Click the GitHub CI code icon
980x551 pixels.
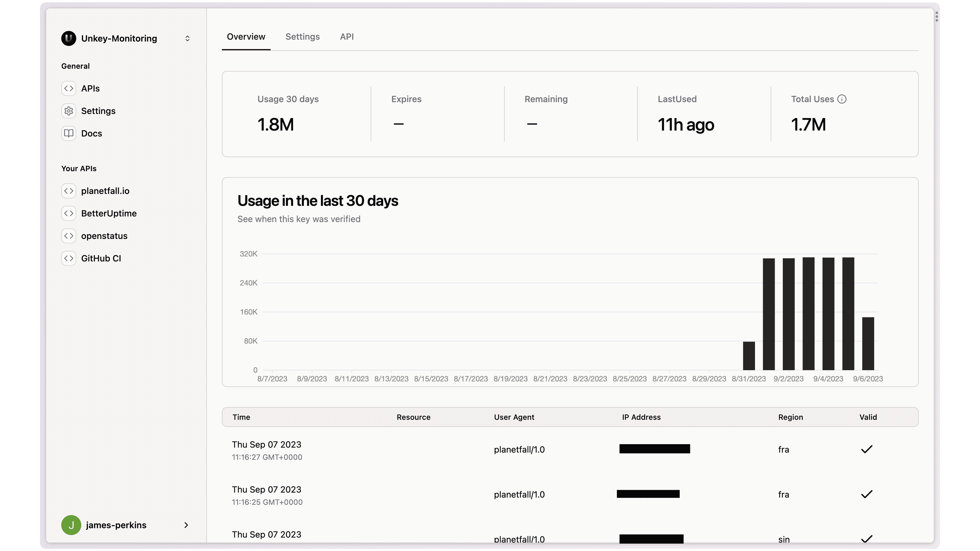pyautogui.click(x=69, y=258)
